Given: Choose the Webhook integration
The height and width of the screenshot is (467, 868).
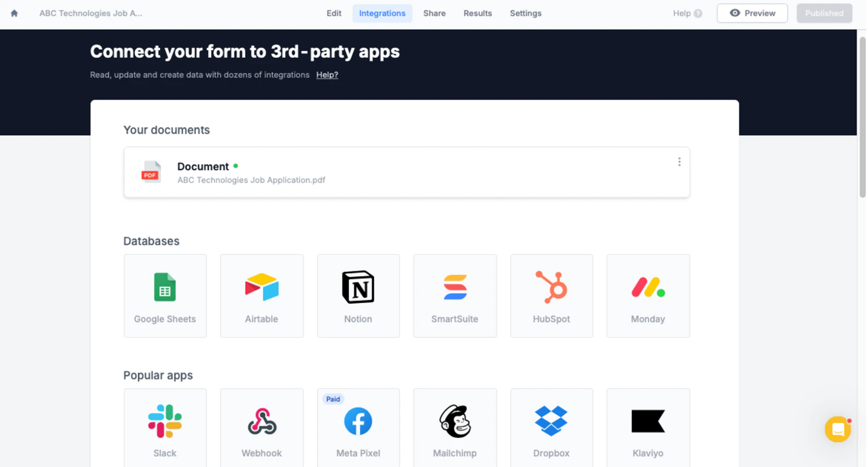Looking at the screenshot, I should (262, 428).
